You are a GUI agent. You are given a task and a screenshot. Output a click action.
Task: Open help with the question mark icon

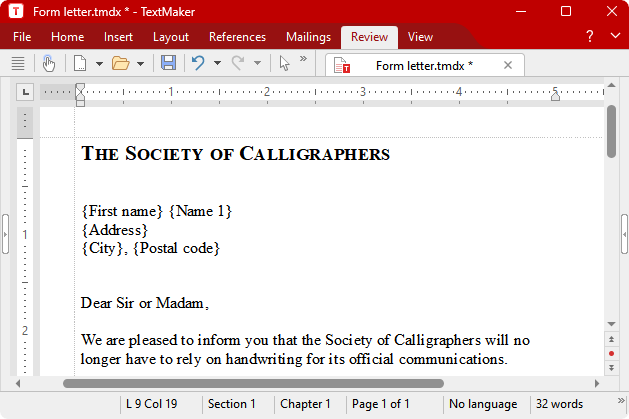589,36
